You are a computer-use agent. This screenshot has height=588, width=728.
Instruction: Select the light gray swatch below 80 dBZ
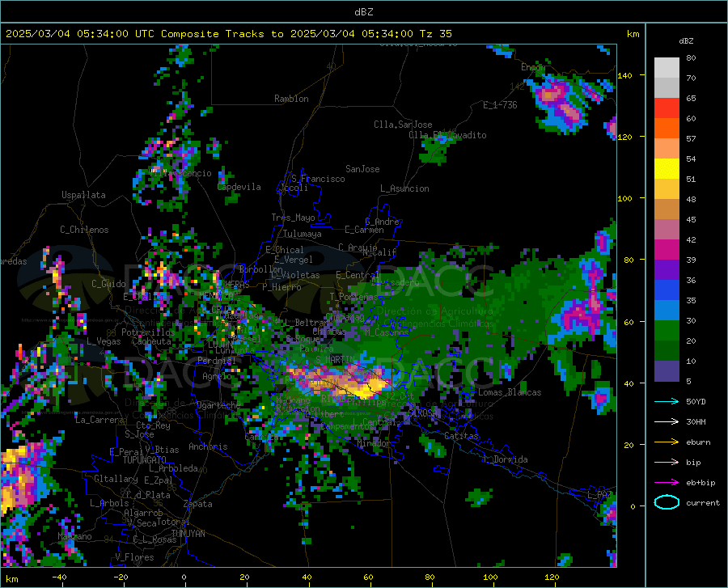click(667, 68)
